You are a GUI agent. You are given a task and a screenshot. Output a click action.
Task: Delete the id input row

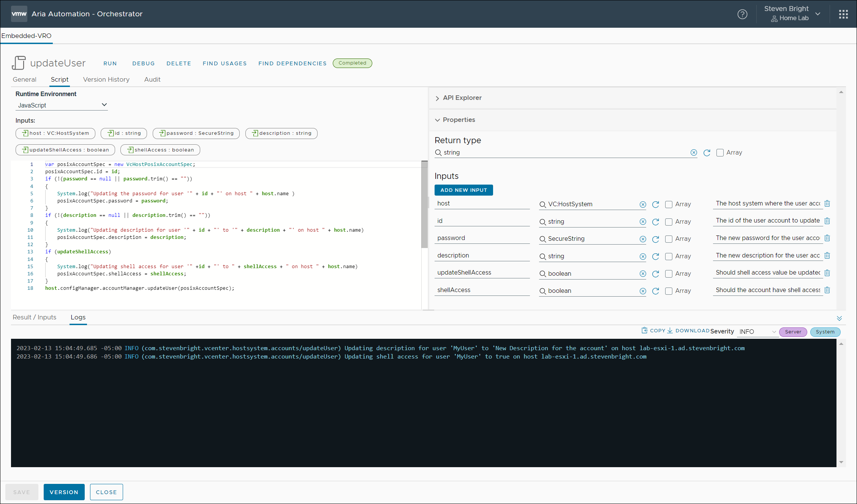(827, 221)
